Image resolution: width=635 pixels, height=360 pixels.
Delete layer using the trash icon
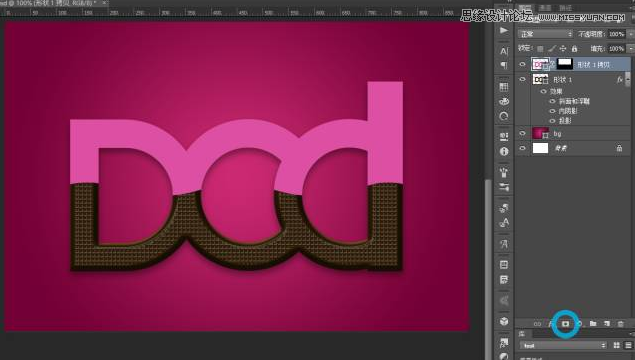tap(620, 324)
